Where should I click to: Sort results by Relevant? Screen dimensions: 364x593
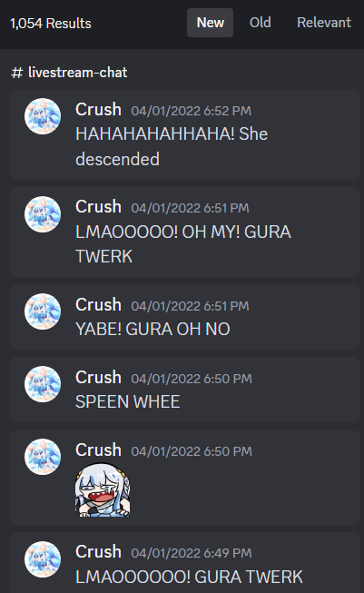pyautogui.click(x=324, y=23)
